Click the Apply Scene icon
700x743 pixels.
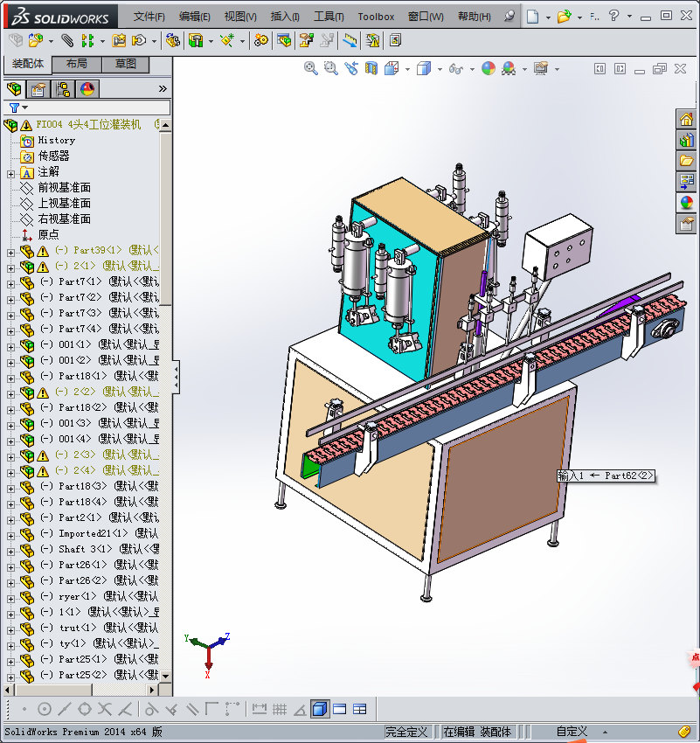coord(509,69)
